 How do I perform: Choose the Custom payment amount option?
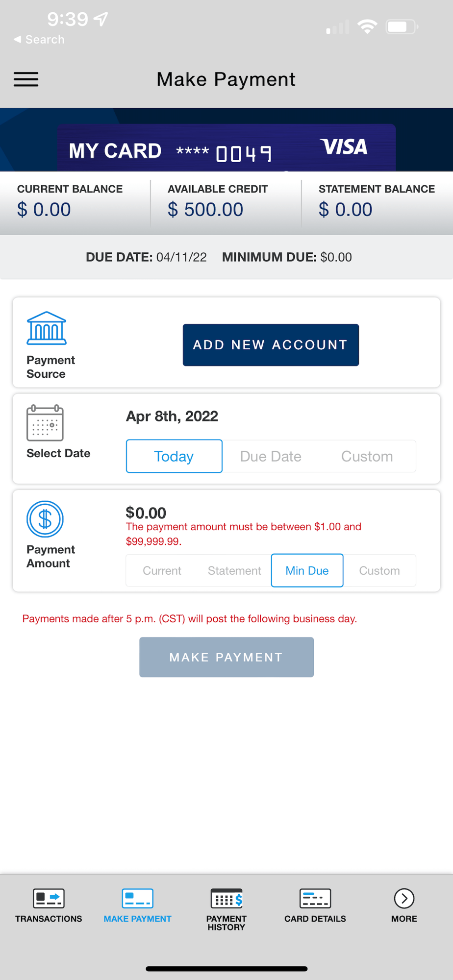point(379,570)
